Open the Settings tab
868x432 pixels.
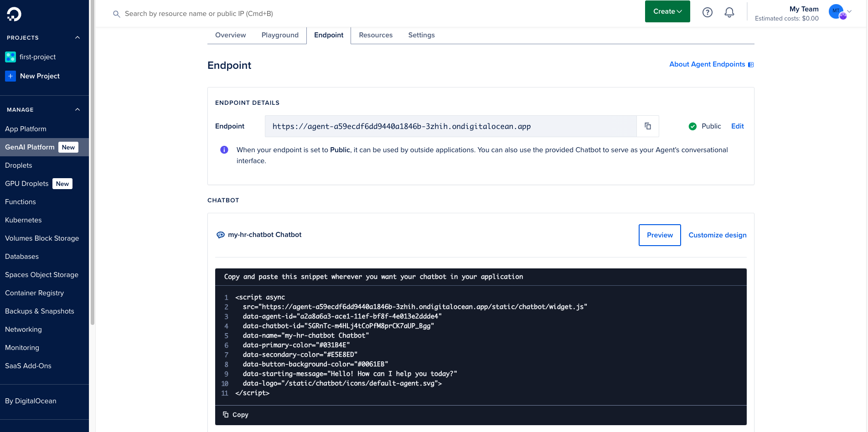point(421,35)
